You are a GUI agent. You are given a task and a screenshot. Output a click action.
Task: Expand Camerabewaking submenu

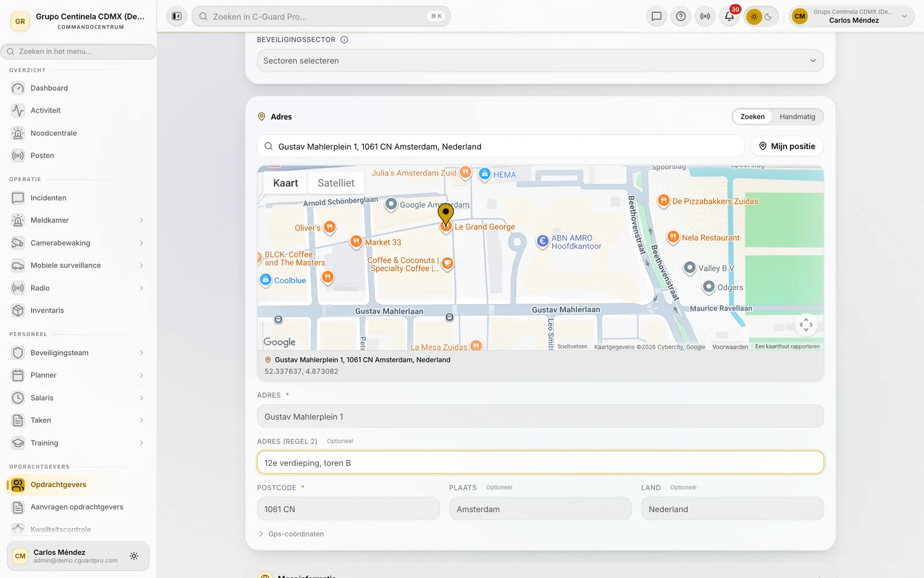[141, 243]
